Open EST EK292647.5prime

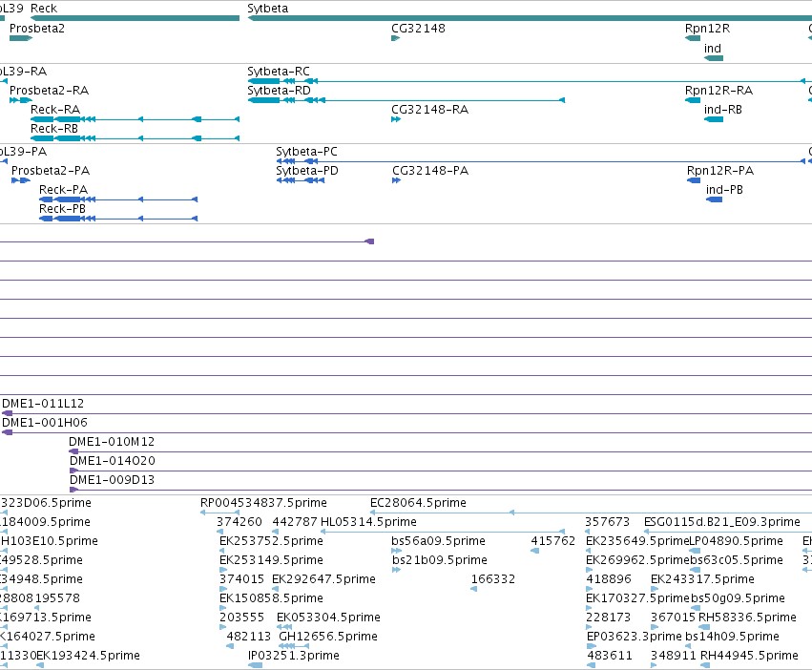click(x=276, y=589)
